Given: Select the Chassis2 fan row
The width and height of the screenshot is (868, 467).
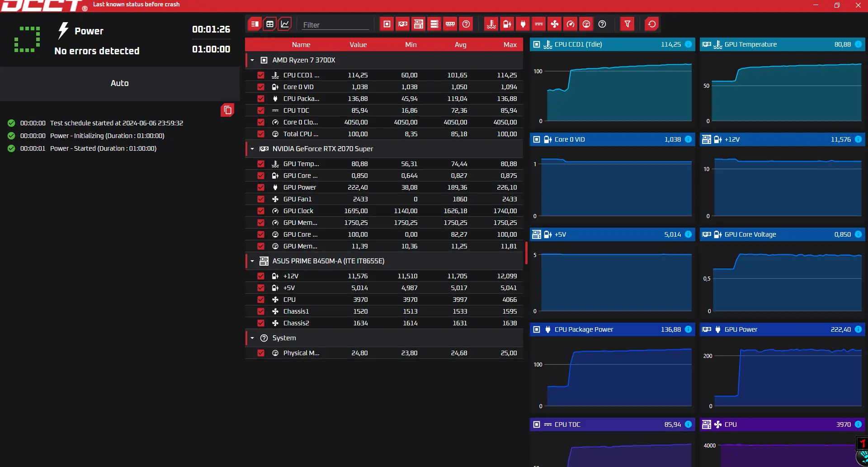Looking at the screenshot, I should [384, 323].
